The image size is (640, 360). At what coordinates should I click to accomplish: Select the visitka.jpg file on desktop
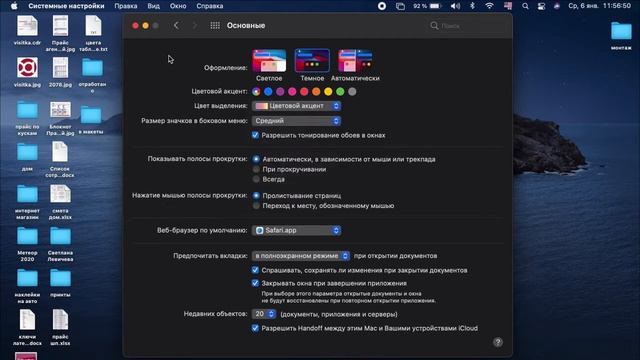(27, 72)
